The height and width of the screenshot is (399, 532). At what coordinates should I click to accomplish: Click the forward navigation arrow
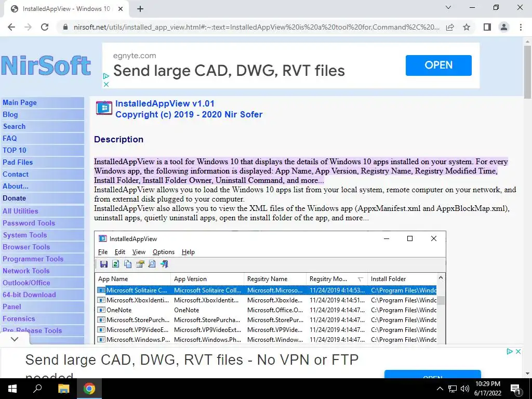click(28, 27)
